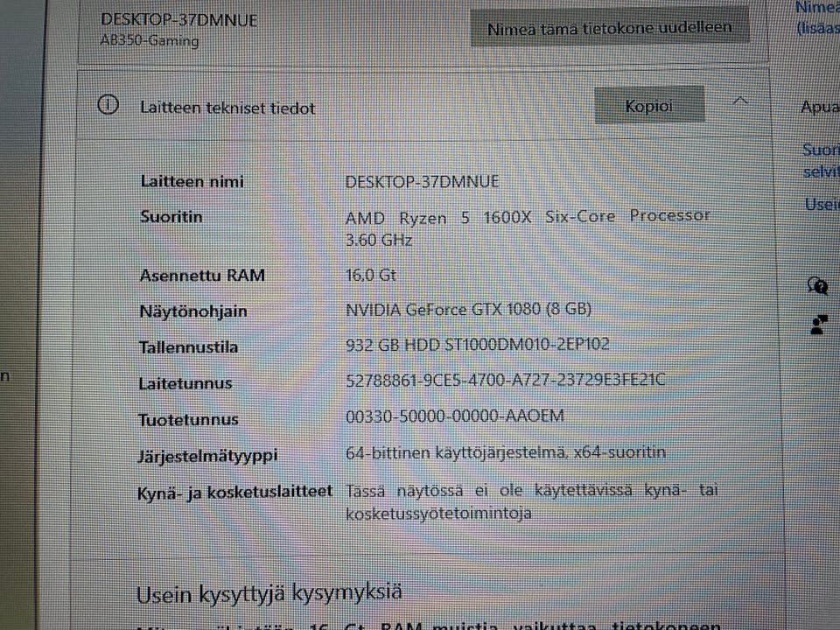This screenshot has width=840, height=630.
Task: Select the AMD Ryzen 5 1600X processor text
Action: [x=528, y=227]
